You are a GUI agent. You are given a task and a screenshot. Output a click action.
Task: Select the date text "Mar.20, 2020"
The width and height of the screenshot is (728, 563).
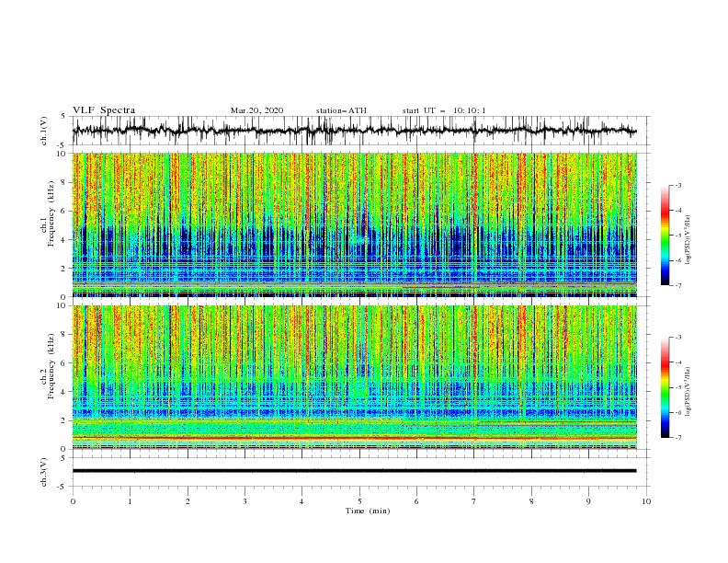[256, 110]
